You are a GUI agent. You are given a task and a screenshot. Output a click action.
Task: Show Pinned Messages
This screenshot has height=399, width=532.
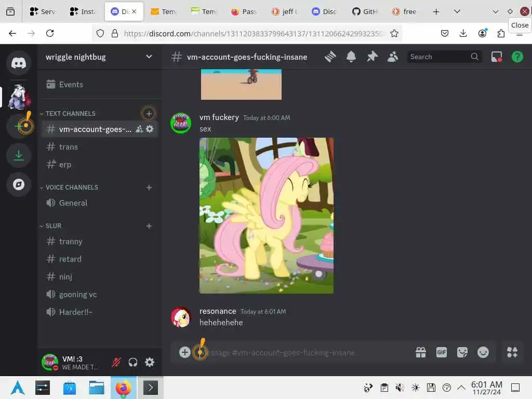372,57
